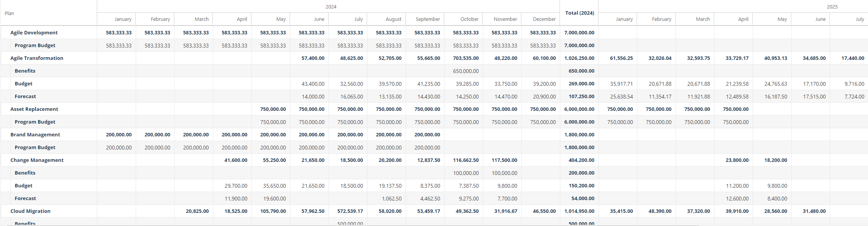Select Forecast under Change Management
This screenshot has width=868, height=226.
point(25,198)
